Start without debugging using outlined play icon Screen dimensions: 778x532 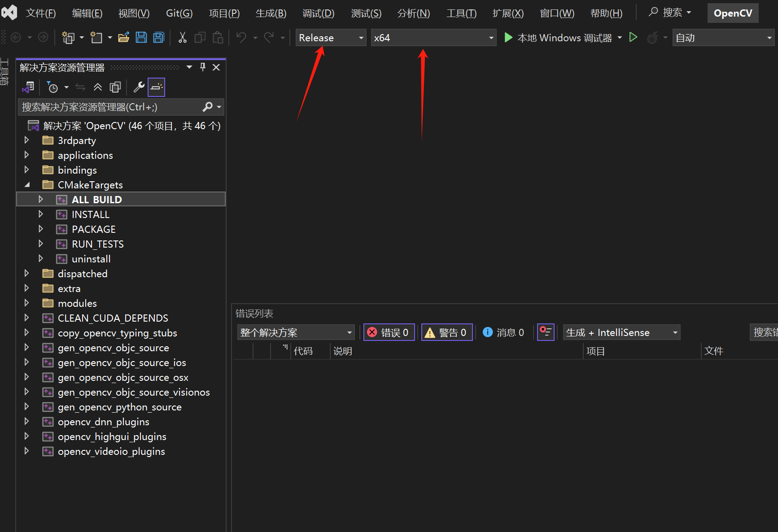633,37
